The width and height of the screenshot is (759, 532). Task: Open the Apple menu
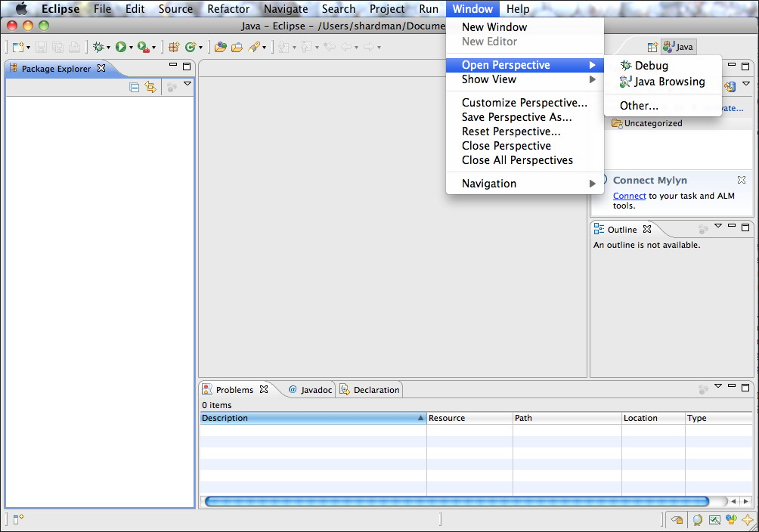point(21,9)
